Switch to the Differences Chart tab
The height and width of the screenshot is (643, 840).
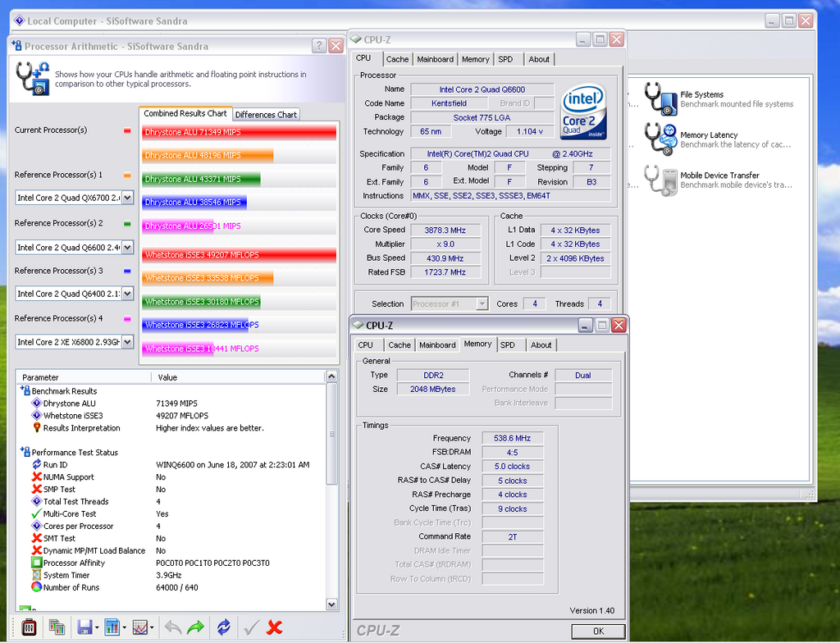point(266,115)
